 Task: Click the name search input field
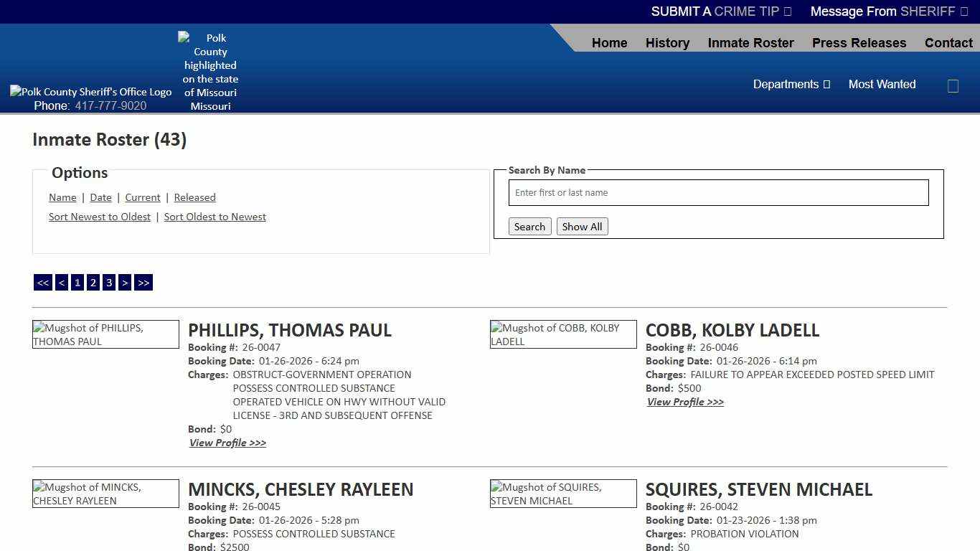(x=718, y=192)
